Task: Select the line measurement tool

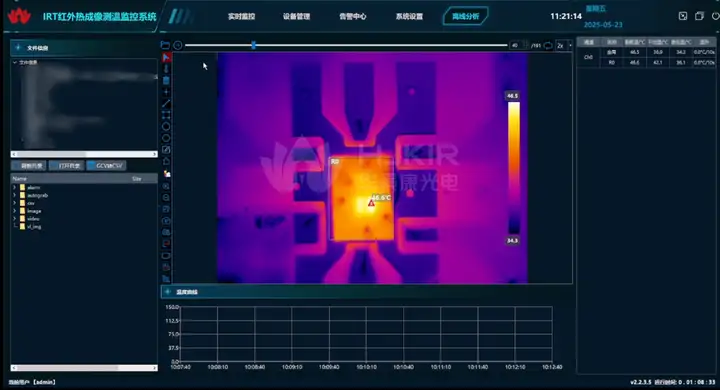Action: click(166, 104)
